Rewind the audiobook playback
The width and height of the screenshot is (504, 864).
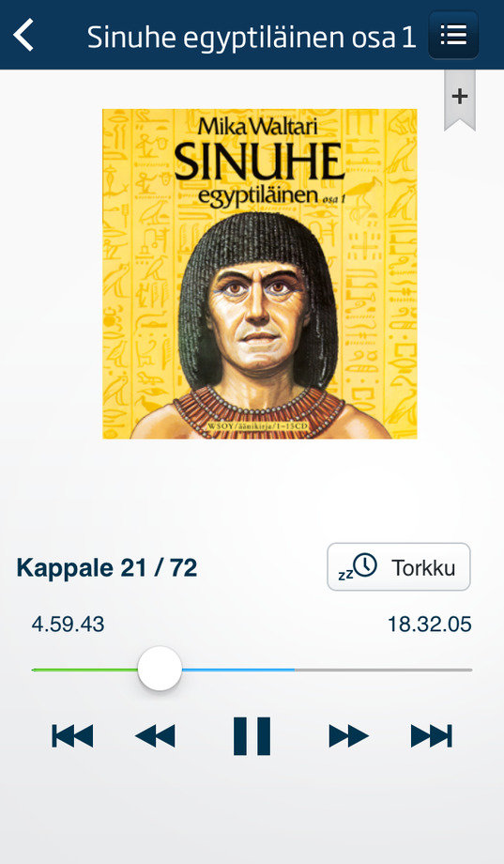click(x=155, y=735)
